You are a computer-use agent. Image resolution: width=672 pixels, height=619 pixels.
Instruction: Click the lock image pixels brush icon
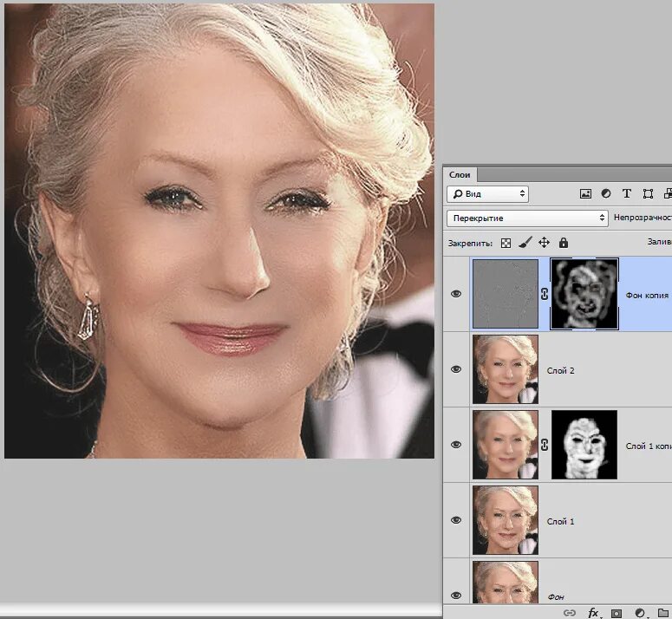pos(525,243)
